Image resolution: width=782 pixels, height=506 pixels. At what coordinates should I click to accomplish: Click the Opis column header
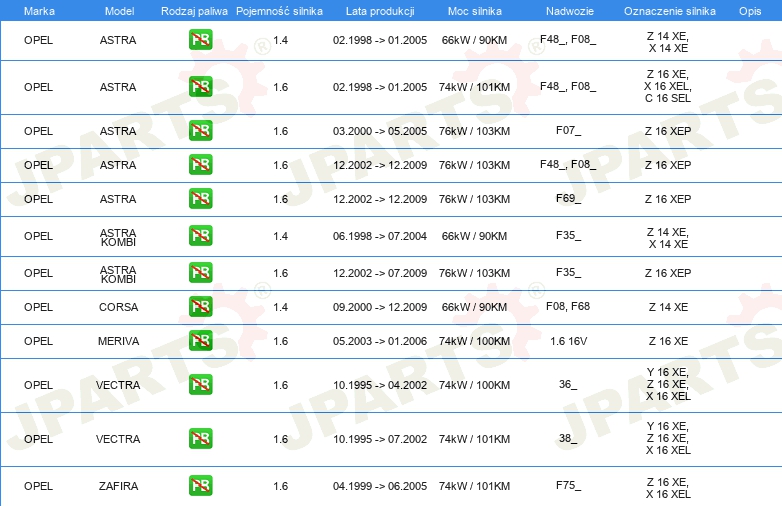click(750, 11)
